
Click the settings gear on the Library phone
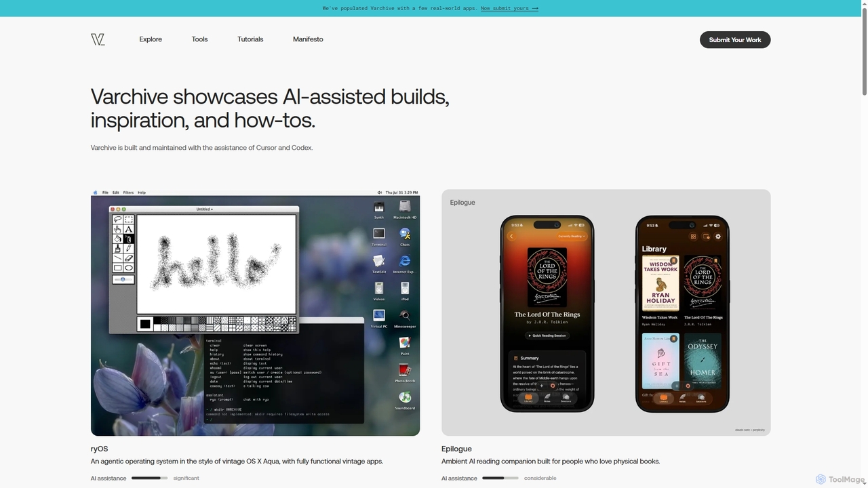point(718,237)
